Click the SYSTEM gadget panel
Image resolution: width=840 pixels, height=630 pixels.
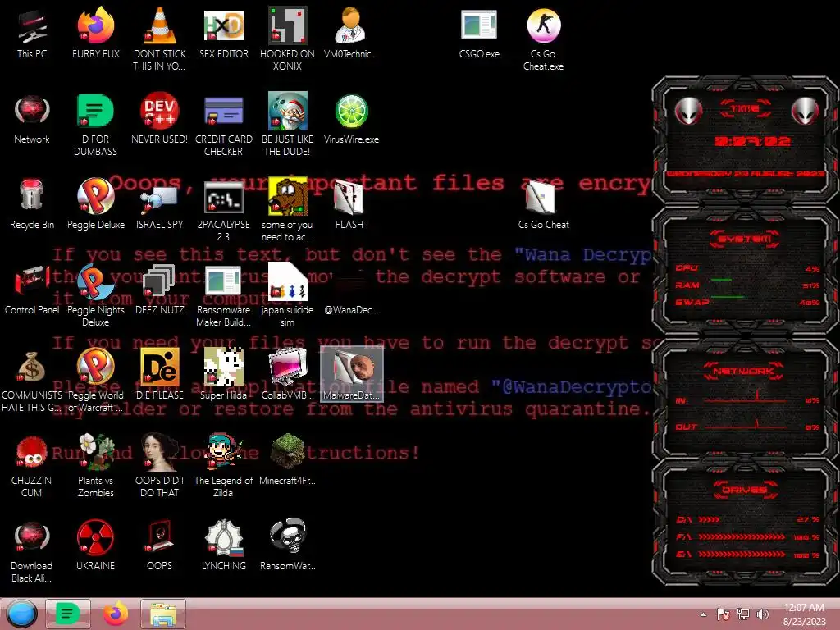coord(745,272)
